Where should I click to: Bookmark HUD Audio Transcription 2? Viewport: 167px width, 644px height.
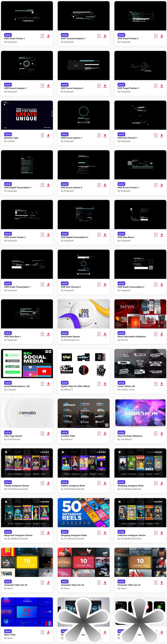tap(156, 285)
